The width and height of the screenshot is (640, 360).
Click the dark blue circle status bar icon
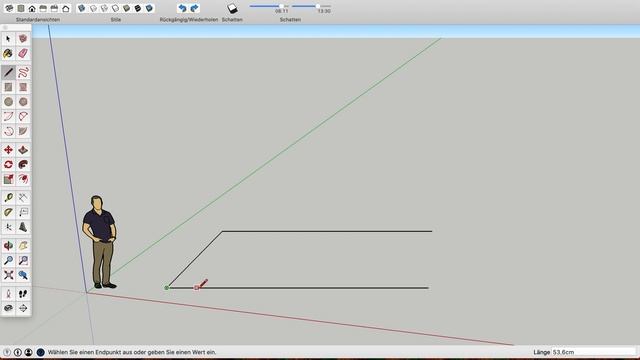click(40, 352)
